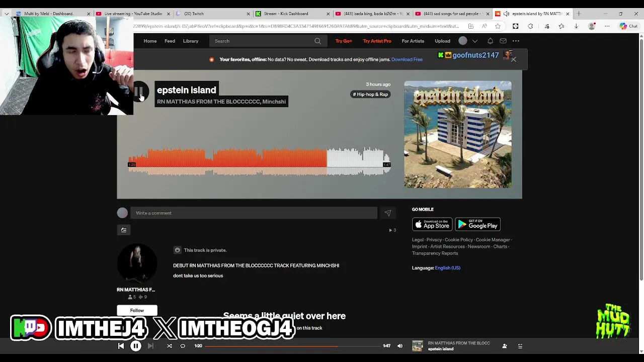Viewport: 644px width, 362px height.
Task: Change language via English (US)
Action: point(447,268)
